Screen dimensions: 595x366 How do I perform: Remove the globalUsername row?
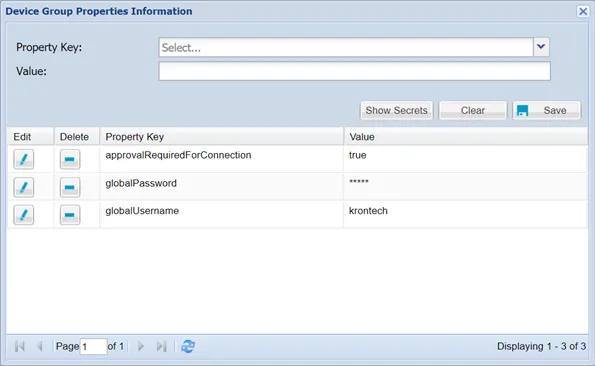pos(70,215)
